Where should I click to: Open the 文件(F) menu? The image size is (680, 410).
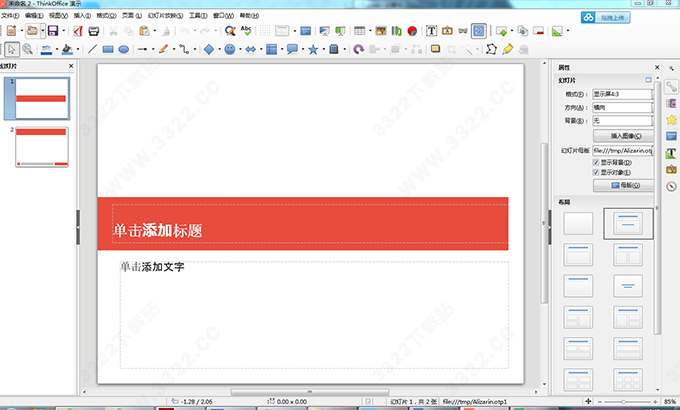coord(10,16)
